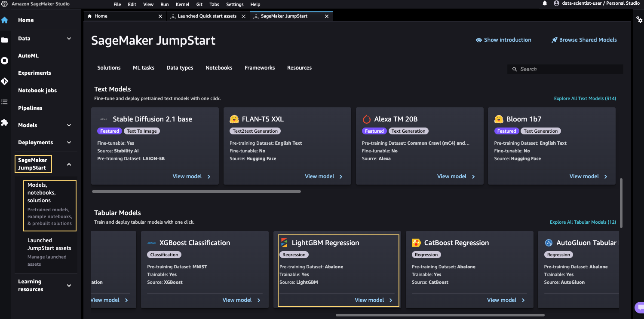644x319 pixels.
Task: Open the file browser folder icon
Action: tap(5, 40)
